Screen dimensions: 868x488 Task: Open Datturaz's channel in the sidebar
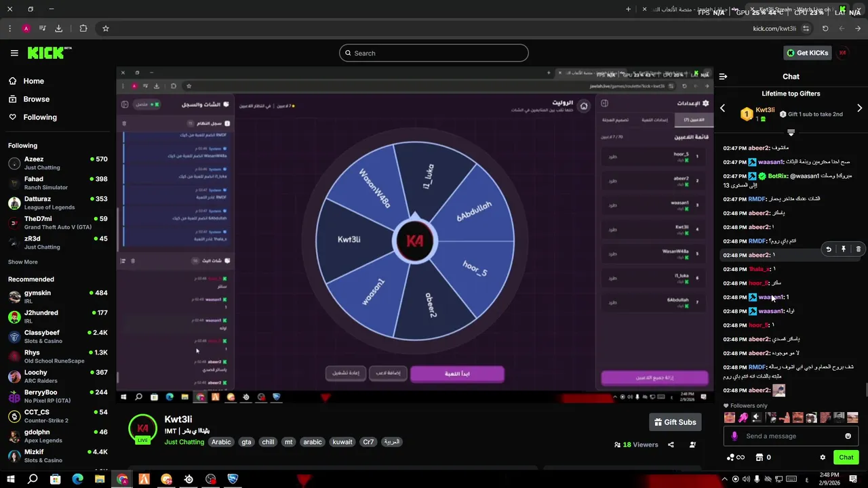[58, 203]
